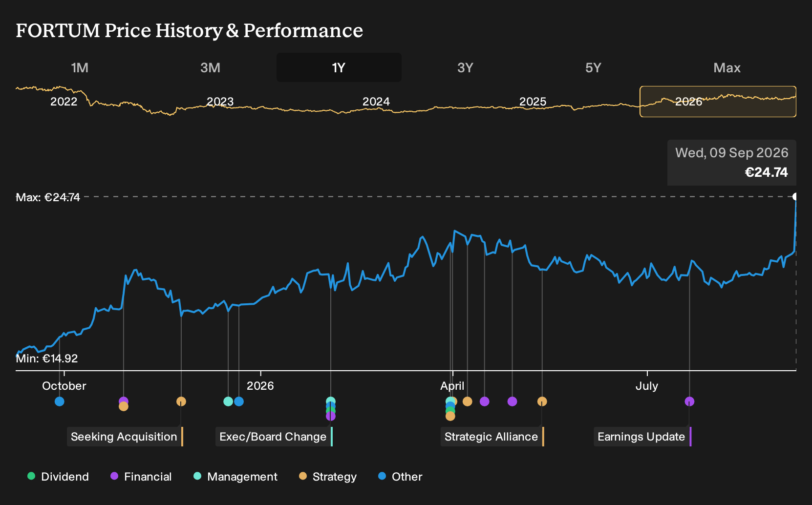Click the 2026 label on the main chart axis
Image resolution: width=812 pixels, height=505 pixels.
coord(260,386)
